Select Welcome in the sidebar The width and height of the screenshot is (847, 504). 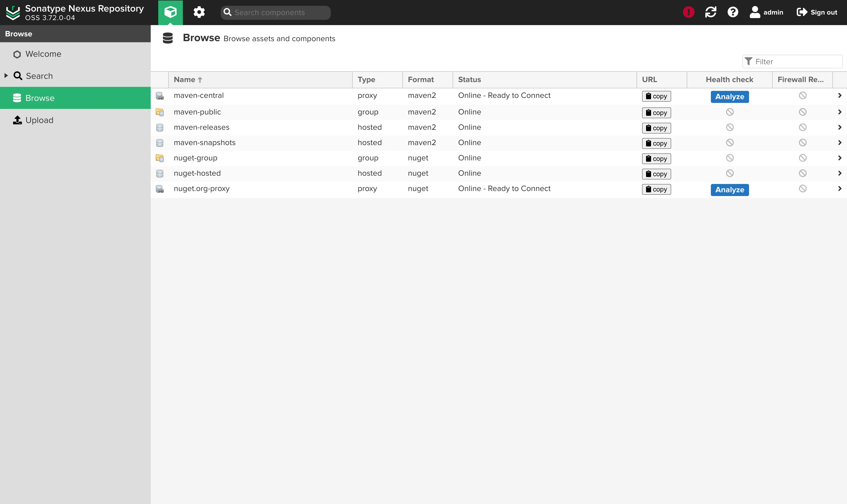[x=75, y=54]
